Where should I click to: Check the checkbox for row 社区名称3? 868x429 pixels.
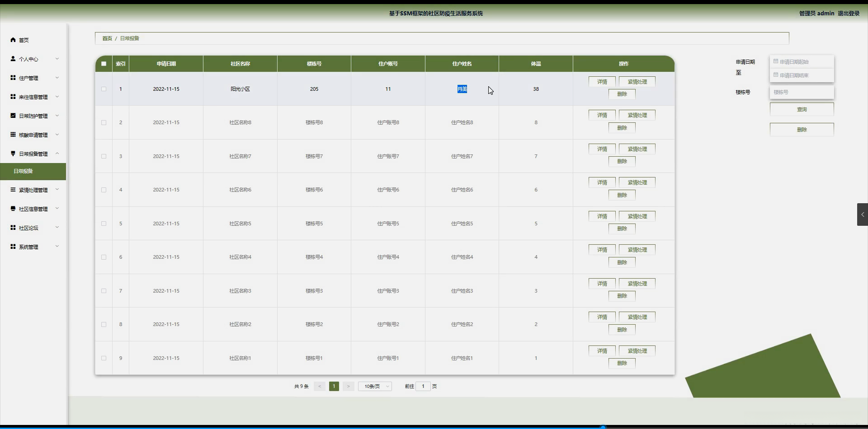(x=104, y=291)
